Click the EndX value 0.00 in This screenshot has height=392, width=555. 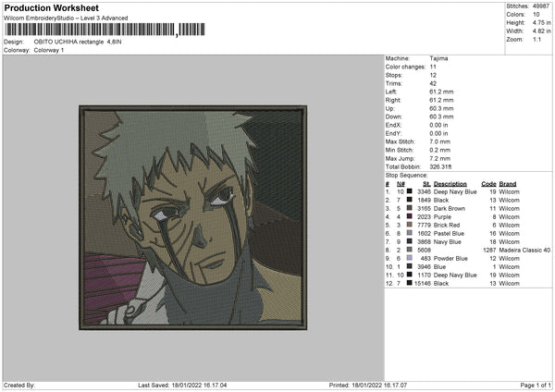tap(438, 125)
